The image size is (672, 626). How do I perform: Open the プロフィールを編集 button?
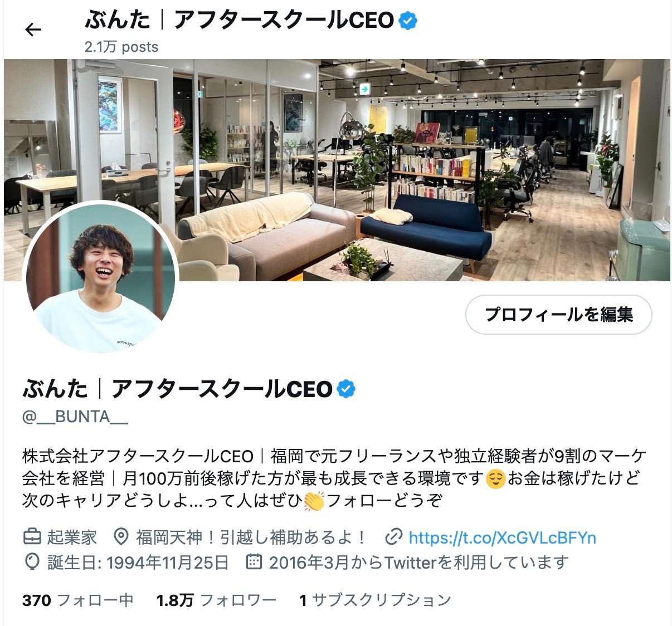tap(558, 315)
